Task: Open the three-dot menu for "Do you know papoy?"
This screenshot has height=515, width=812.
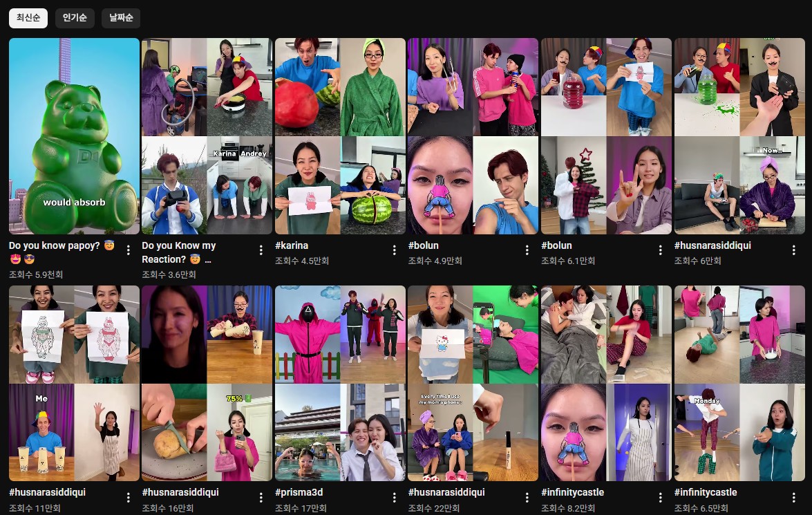Action: 129,251
